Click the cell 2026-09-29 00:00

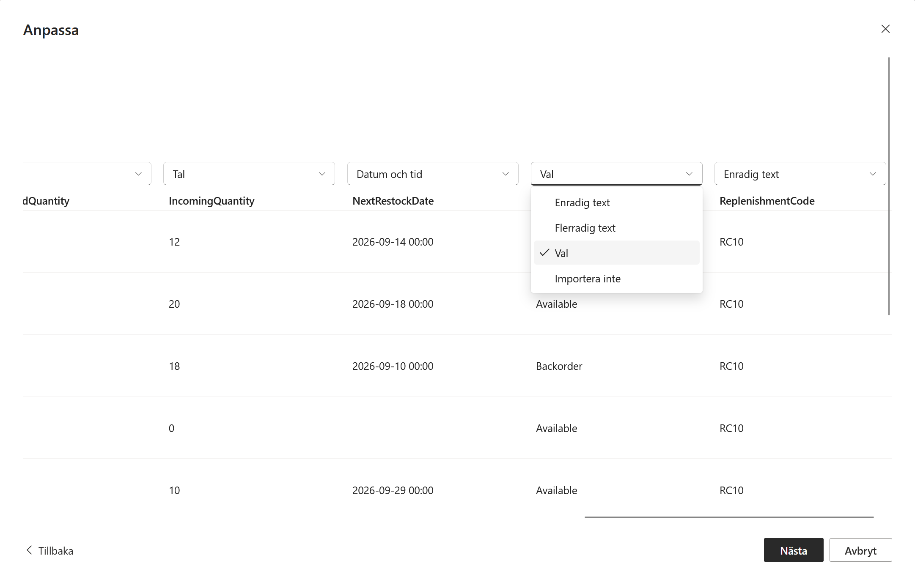393,490
